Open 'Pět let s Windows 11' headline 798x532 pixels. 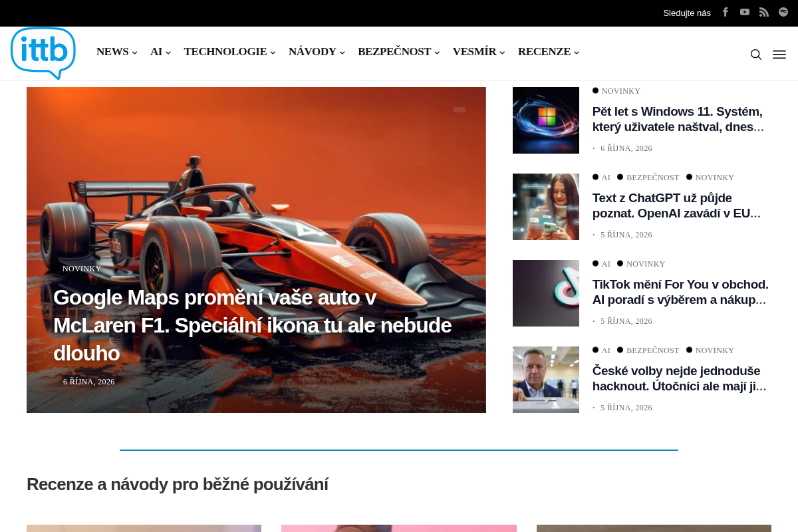pyautogui.click(x=678, y=119)
